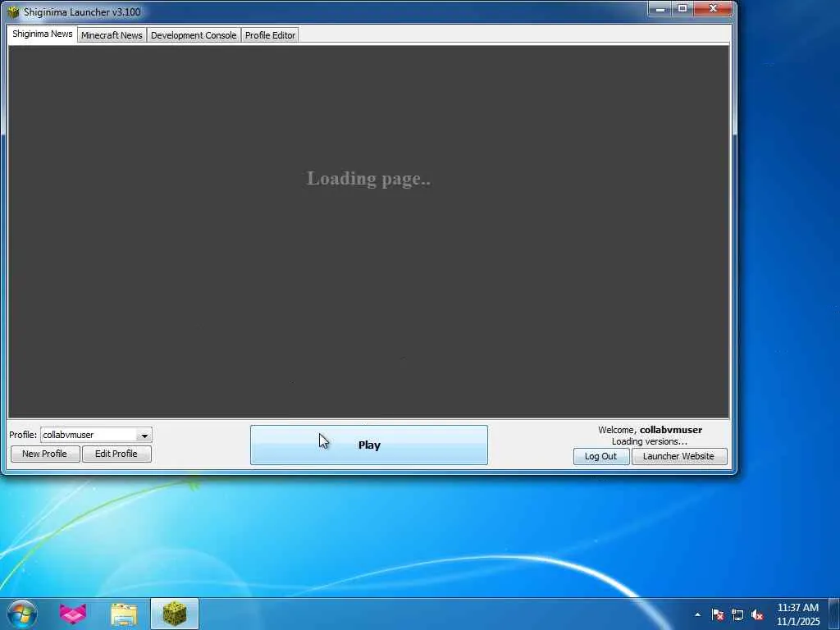Open the Launcher Website button
This screenshot has width=840, height=630.
pos(678,456)
